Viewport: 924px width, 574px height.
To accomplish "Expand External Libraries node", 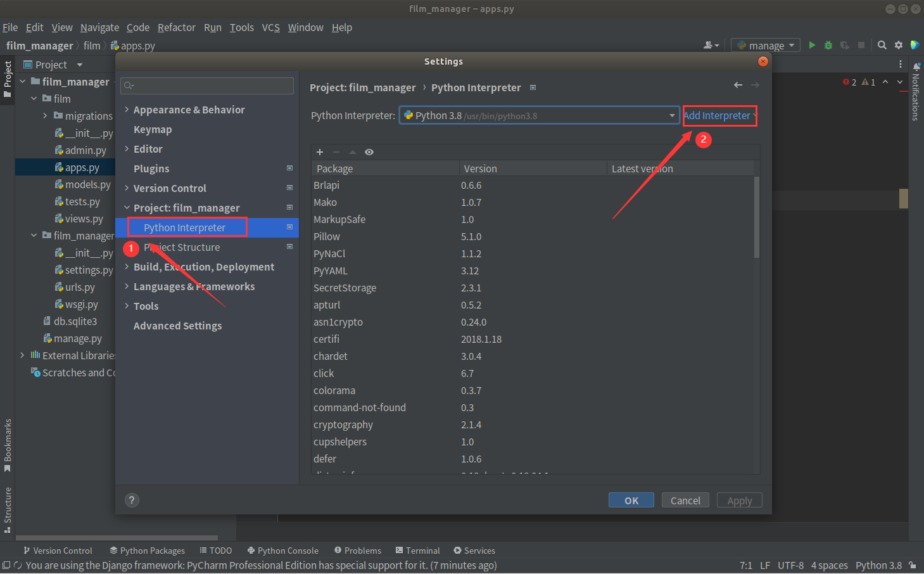I will click(x=22, y=355).
